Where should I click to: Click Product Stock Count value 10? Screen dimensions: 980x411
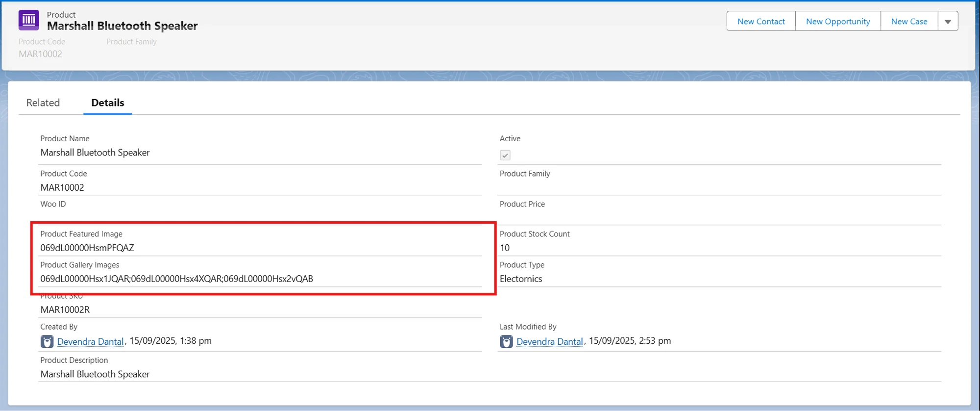pos(505,248)
